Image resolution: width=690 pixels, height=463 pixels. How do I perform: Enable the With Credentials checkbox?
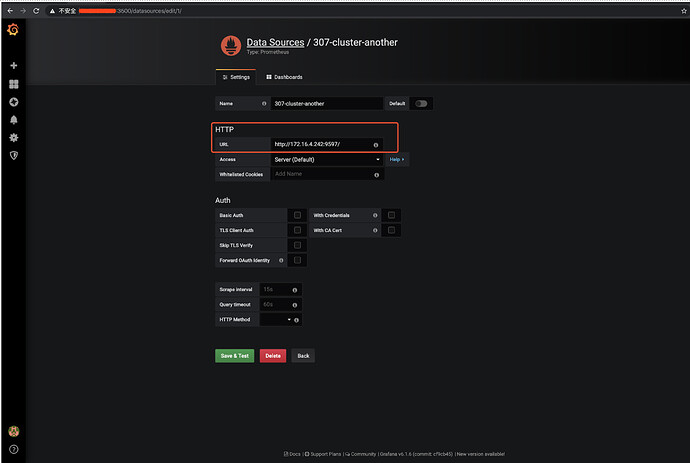click(391, 215)
